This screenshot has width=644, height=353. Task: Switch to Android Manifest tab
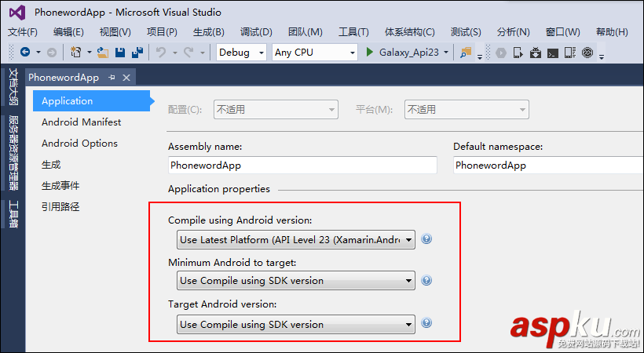81,122
